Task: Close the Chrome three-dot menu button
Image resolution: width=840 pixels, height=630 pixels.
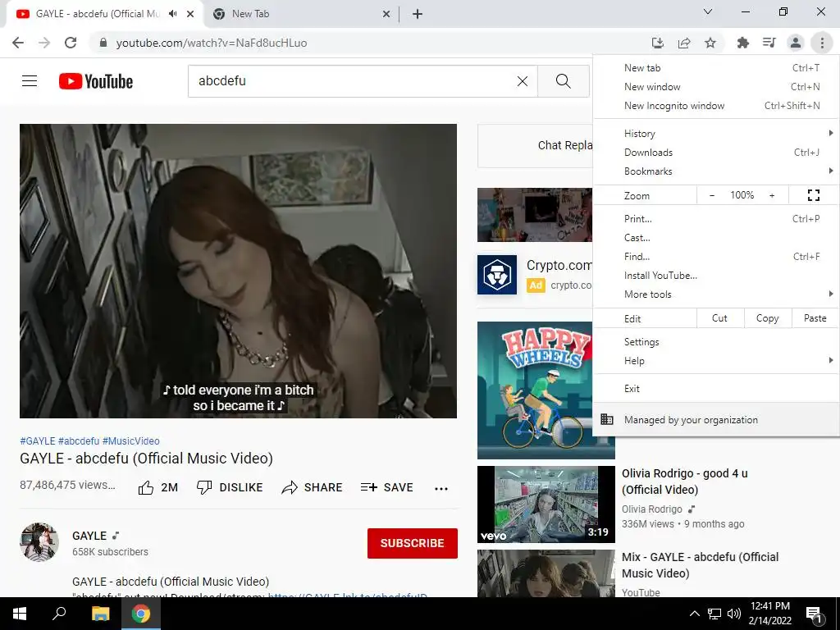Action: pyautogui.click(x=822, y=43)
